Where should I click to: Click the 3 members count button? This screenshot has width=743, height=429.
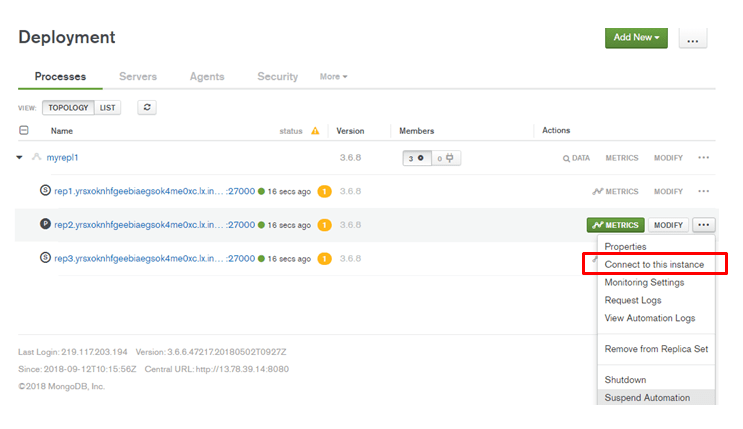[417, 158]
